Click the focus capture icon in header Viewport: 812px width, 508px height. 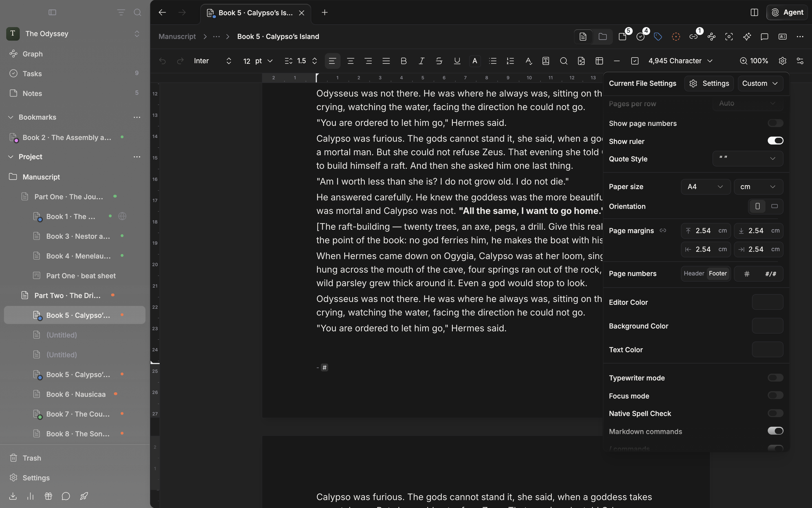pyautogui.click(x=729, y=37)
